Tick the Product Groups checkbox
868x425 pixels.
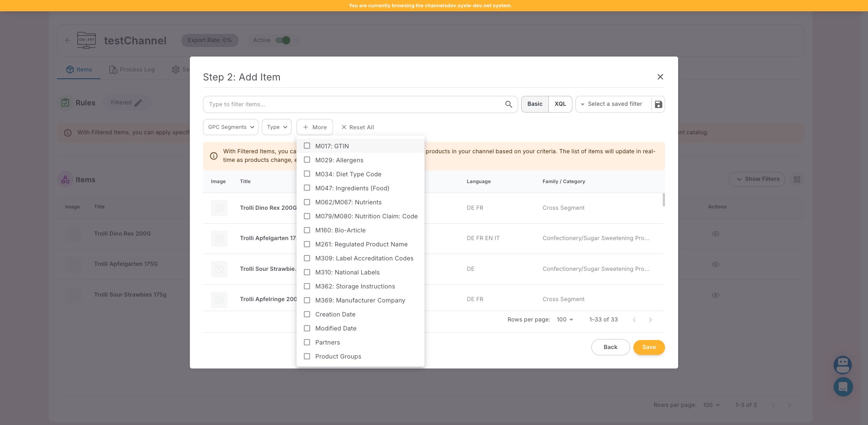[x=307, y=356]
